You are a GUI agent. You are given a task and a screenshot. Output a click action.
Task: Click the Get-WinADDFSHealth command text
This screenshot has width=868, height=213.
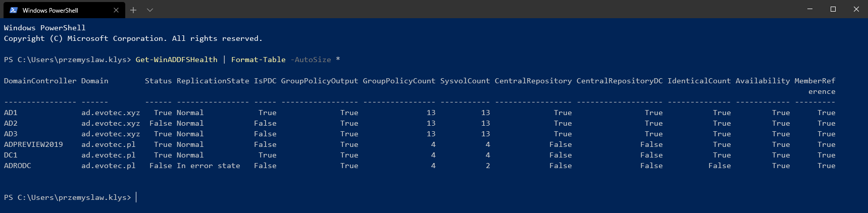[x=176, y=60]
